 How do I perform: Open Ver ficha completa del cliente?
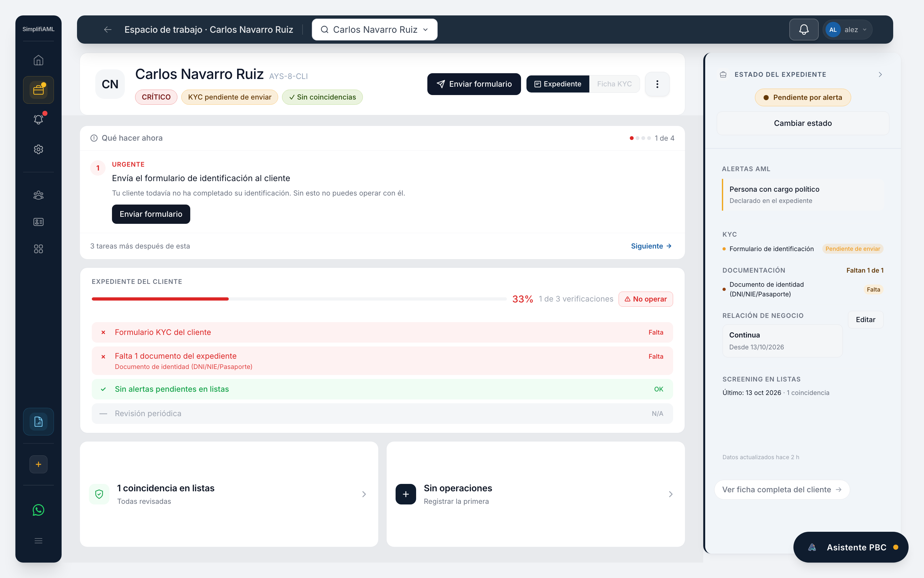click(x=782, y=490)
